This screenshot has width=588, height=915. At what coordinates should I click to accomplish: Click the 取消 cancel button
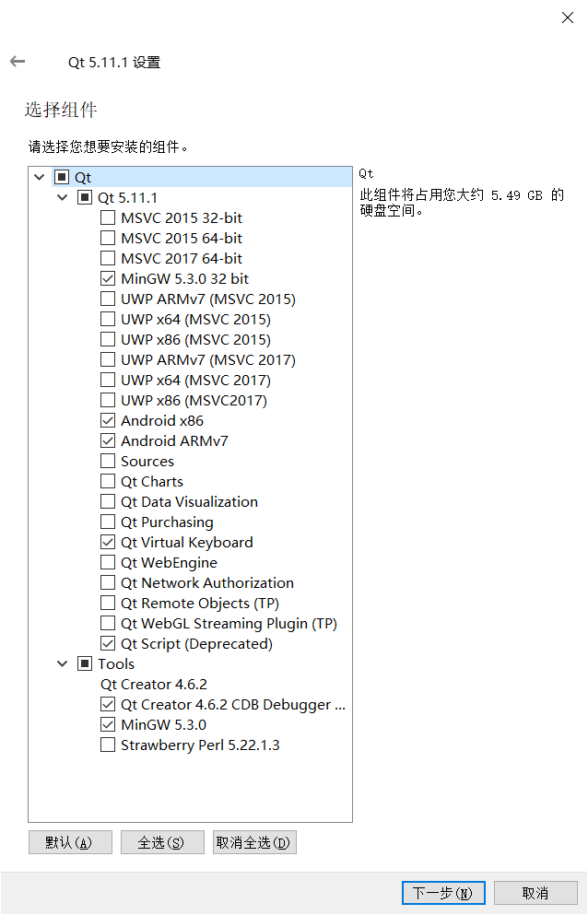pos(535,893)
